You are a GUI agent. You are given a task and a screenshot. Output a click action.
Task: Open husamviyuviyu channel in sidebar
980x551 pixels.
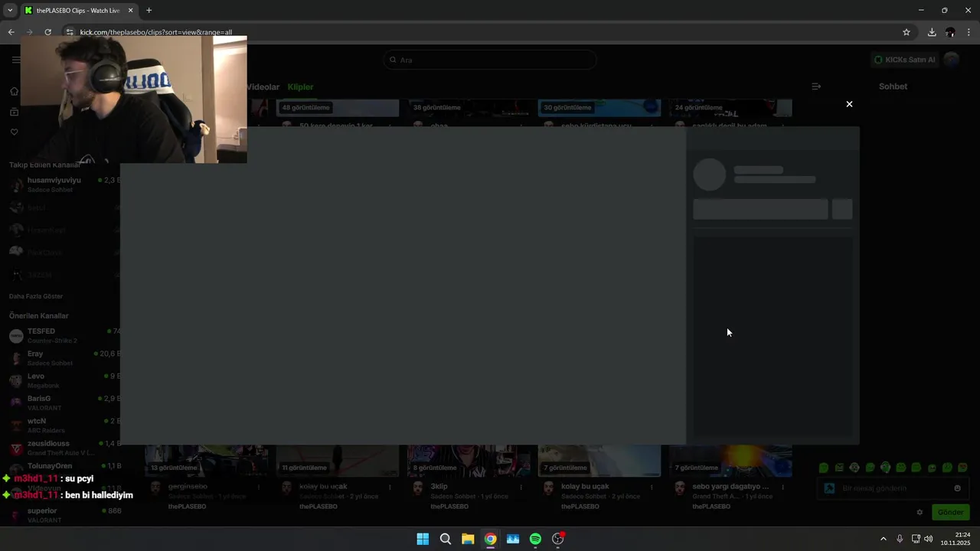(x=64, y=184)
